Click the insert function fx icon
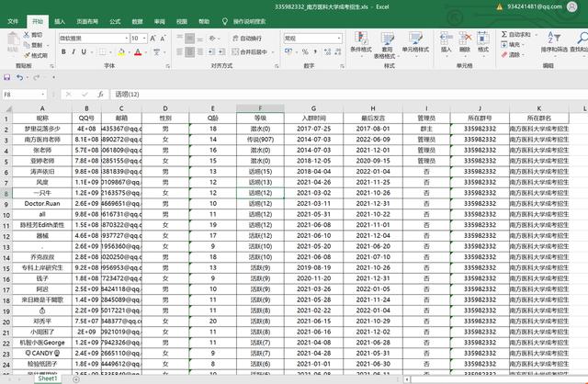This screenshot has height=384, width=588. tap(103, 95)
